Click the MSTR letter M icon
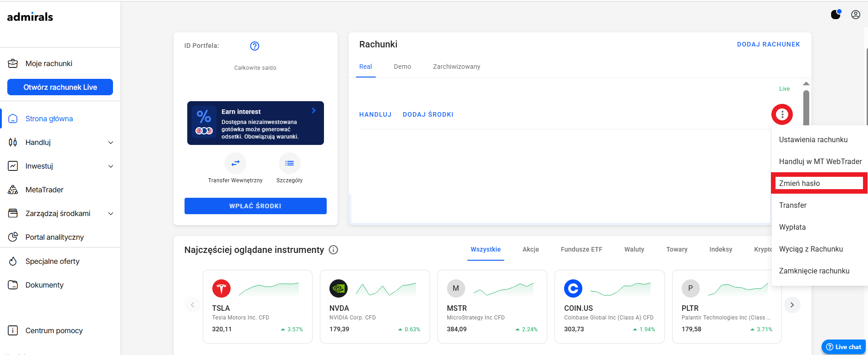The height and width of the screenshot is (355, 868). coord(456,288)
